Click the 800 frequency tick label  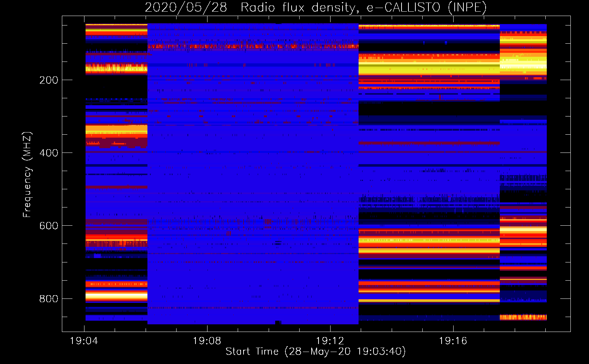[49, 299]
